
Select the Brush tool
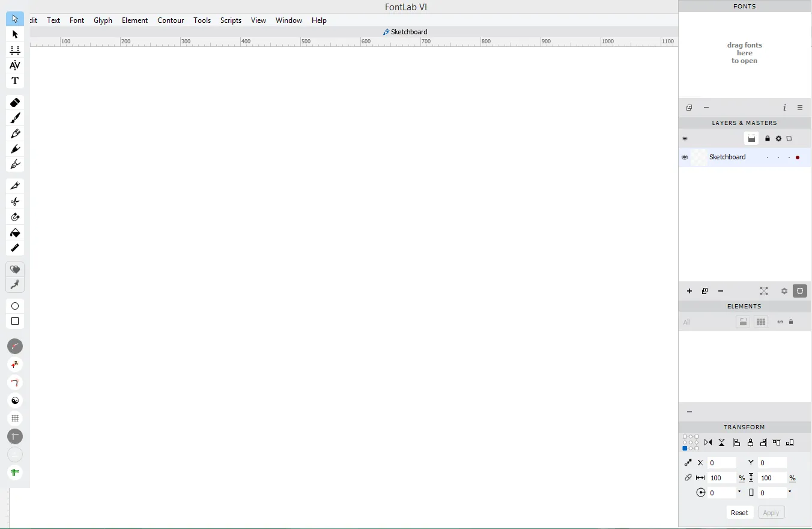coord(15,118)
